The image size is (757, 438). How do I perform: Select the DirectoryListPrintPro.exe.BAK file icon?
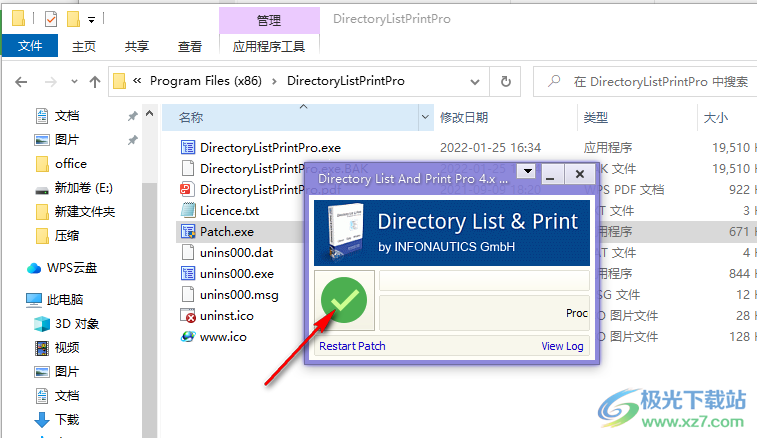pos(188,168)
